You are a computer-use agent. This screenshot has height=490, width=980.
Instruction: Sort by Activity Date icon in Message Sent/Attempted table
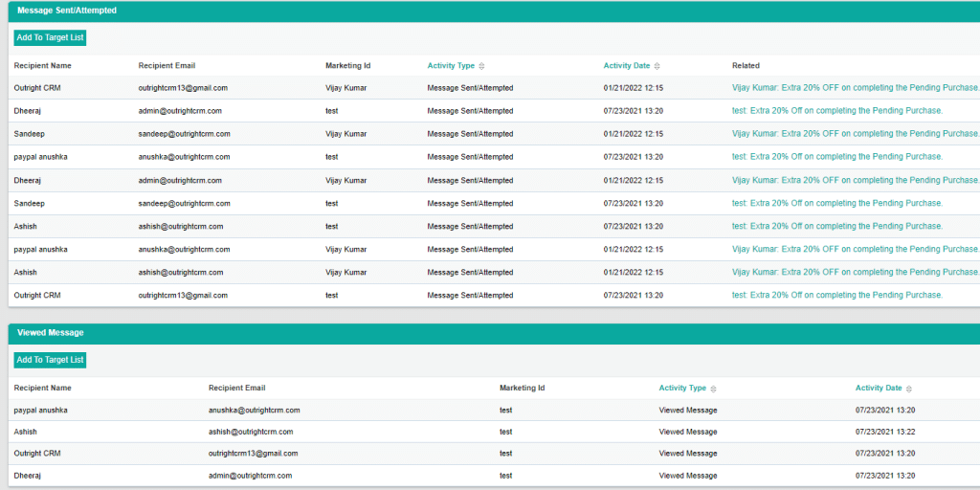[x=657, y=66]
